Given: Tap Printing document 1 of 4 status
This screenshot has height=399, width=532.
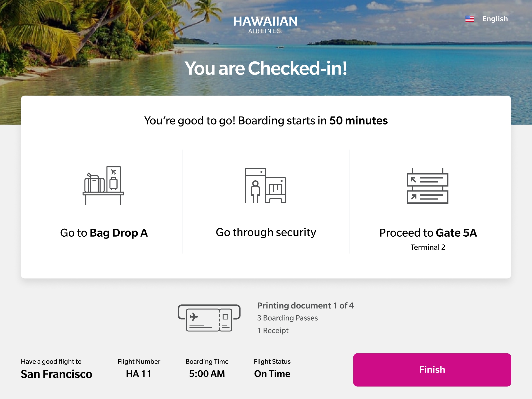Looking at the screenshot, I should [x=305, y=306].
